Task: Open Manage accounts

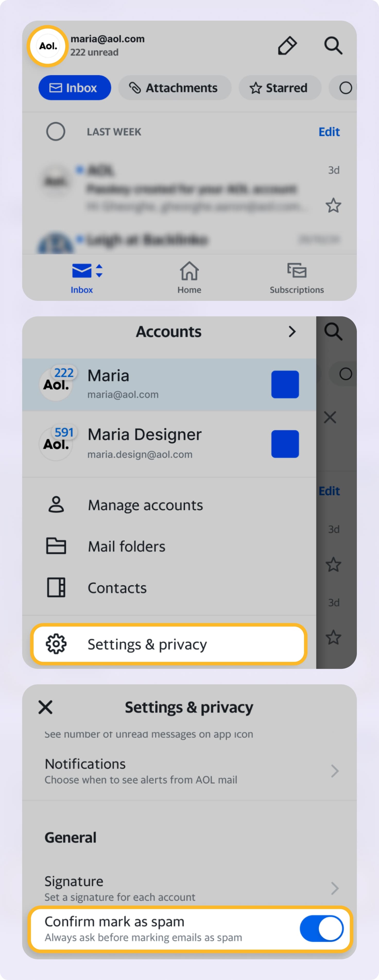Action: pos(145,505)
